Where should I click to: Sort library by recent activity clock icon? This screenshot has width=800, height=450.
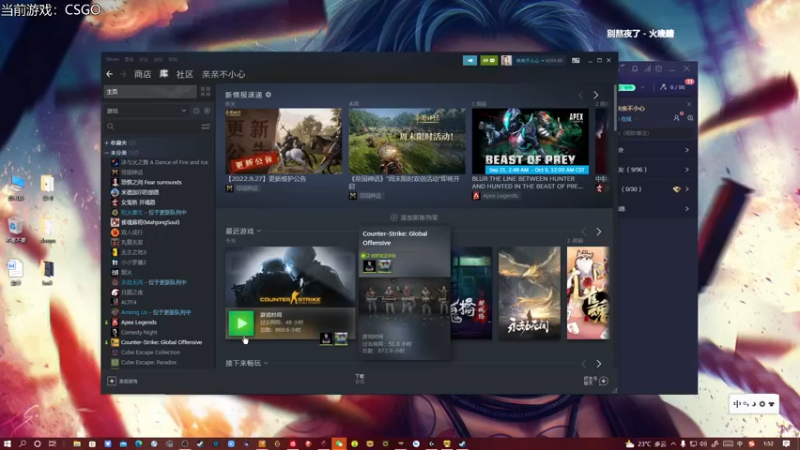click(x=196, y=111)
